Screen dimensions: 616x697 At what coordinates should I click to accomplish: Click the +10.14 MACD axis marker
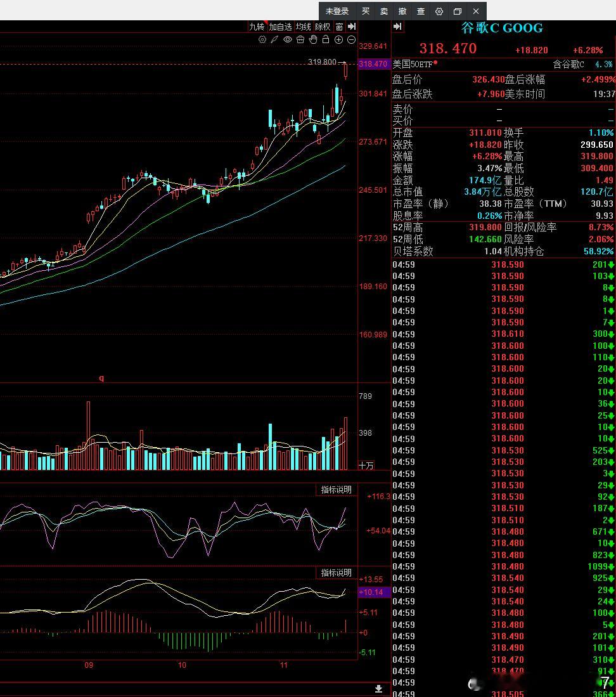[374, 592]
